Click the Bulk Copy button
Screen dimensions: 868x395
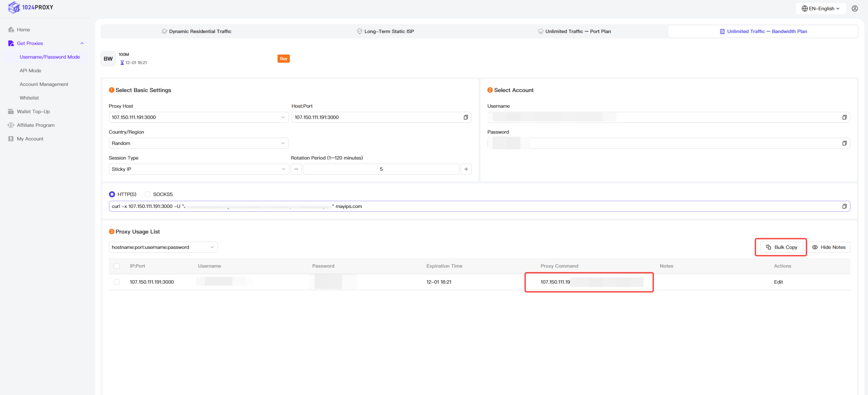click(x=781, y=247)
